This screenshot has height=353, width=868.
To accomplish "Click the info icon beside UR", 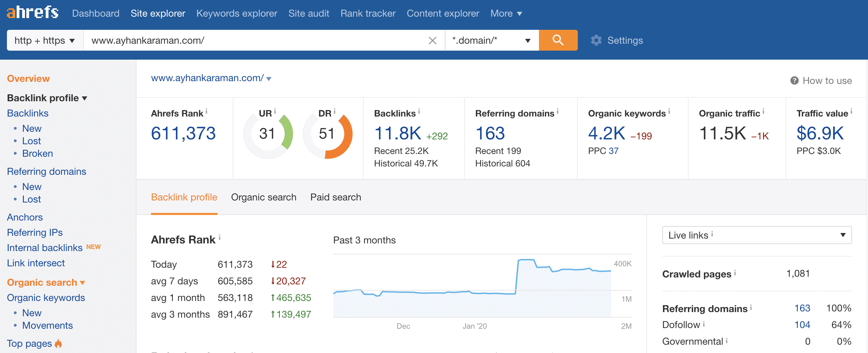I will (275, 111).
